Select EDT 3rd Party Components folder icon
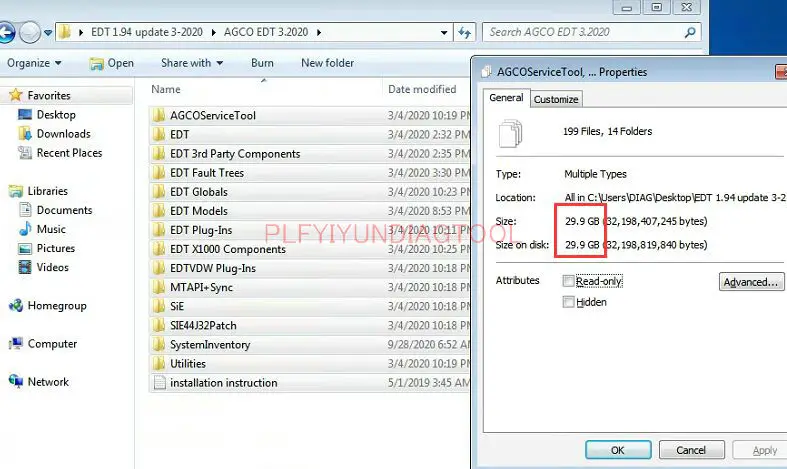This screenshot has height=469, width=787. [x=159, y=153]
